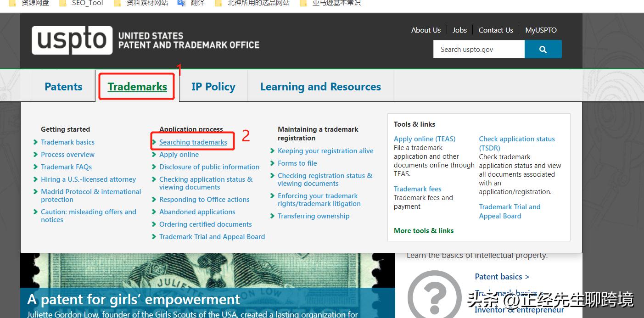Click the Juliette Low stamp image
The width and height of the screenshot is (644, 318).
pos(207,271)
